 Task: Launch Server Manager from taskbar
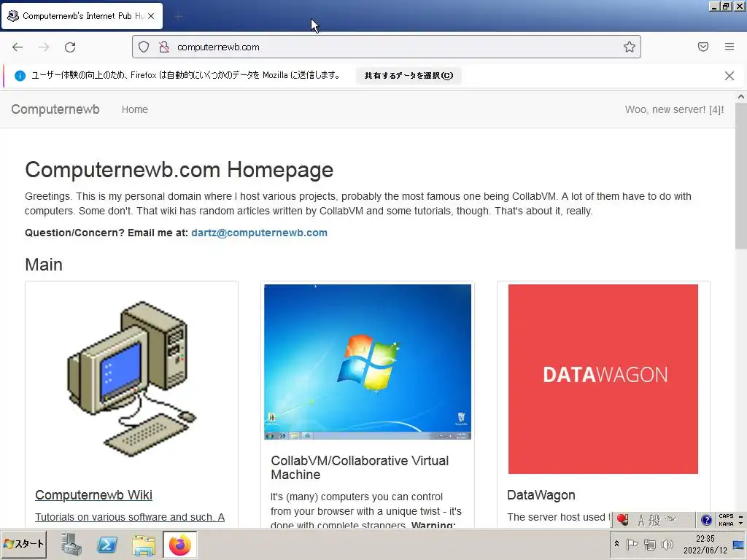point(71,544)
